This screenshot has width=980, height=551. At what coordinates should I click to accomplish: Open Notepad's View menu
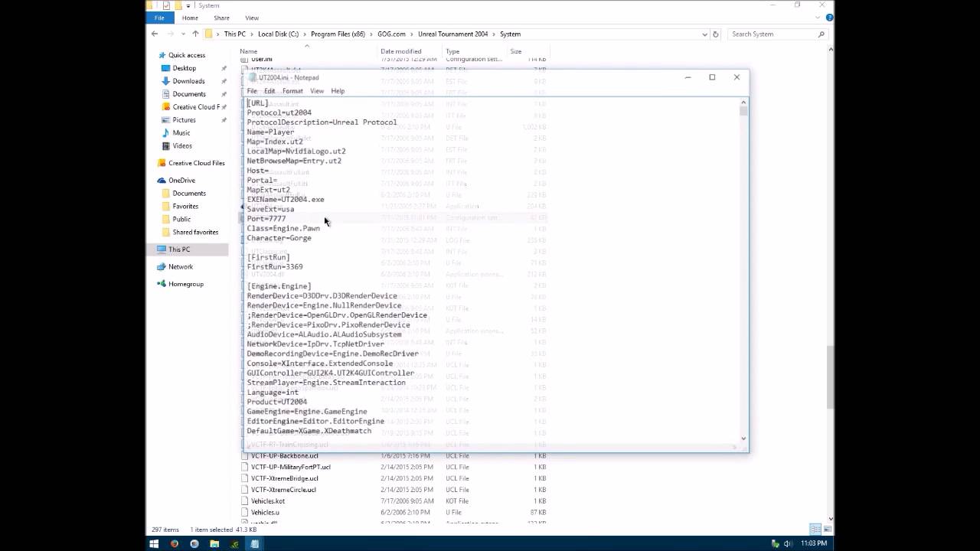(x=317, y=91)
